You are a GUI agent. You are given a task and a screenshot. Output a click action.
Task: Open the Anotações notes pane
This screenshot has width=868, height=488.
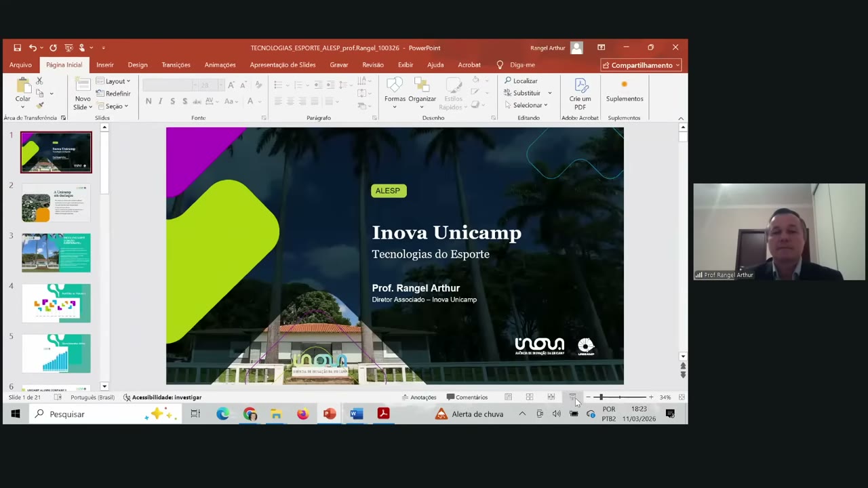tap(419, 398)
